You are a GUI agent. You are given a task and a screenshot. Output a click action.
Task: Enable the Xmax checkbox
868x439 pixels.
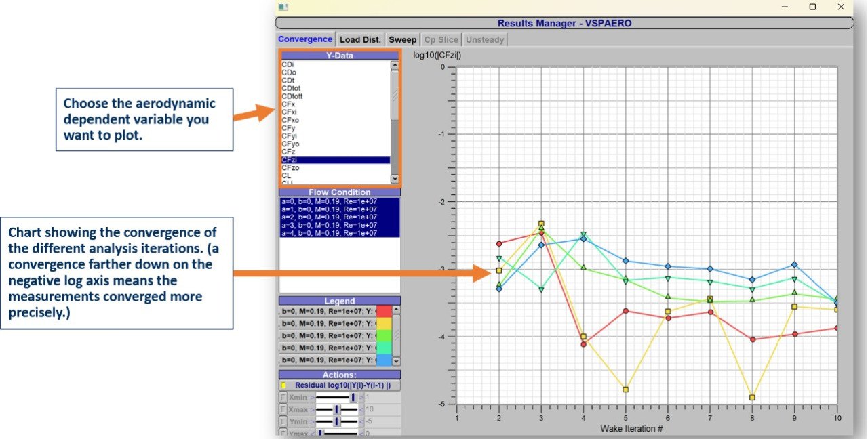pos(283,409)
